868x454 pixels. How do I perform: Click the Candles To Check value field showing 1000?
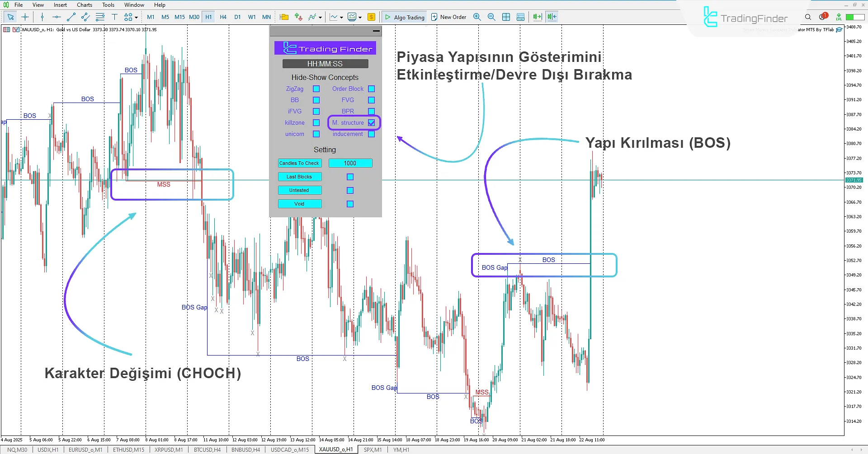[350, 163]
